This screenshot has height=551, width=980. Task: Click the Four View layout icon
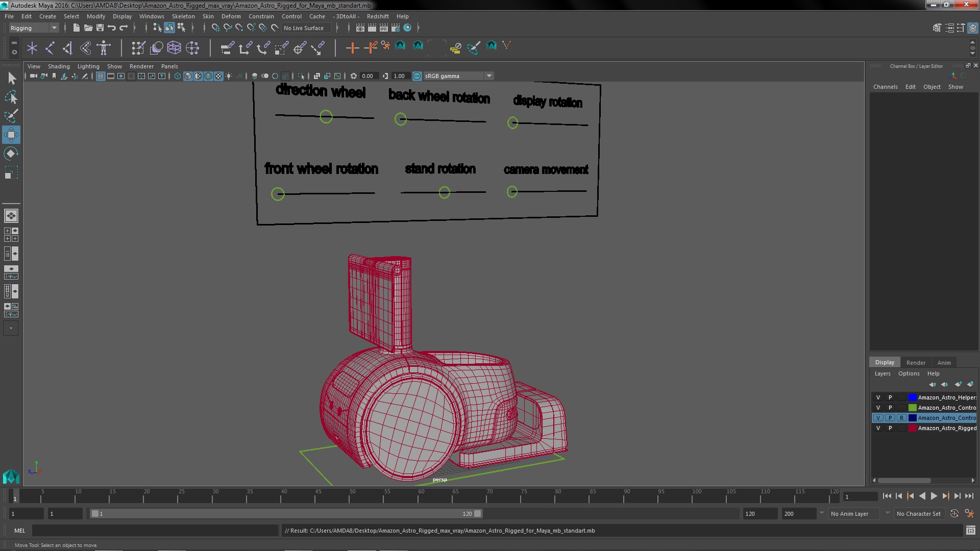tap(11, 235)
